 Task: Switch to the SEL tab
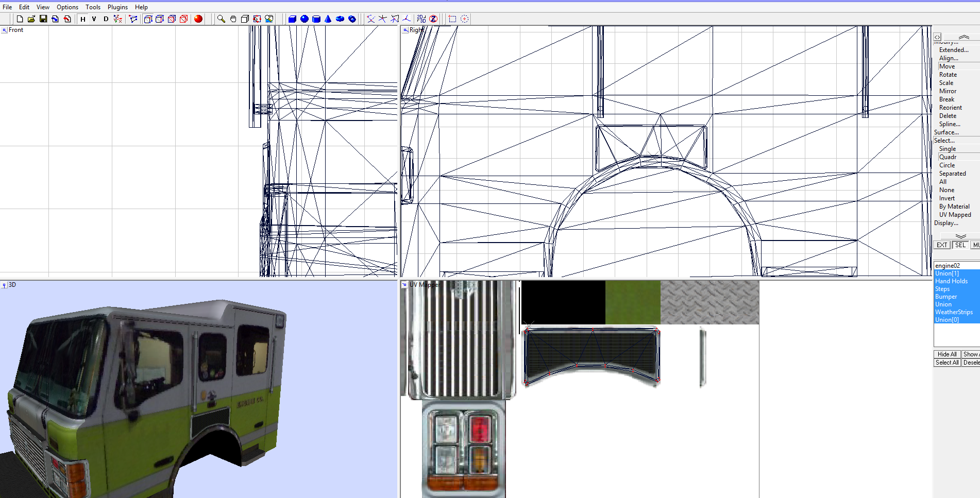coord(960,245)
